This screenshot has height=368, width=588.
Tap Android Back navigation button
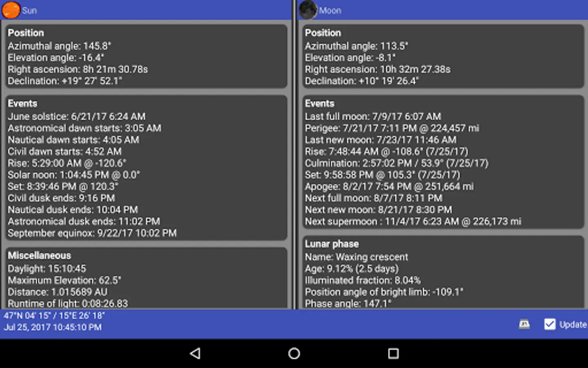coord(195,353)
